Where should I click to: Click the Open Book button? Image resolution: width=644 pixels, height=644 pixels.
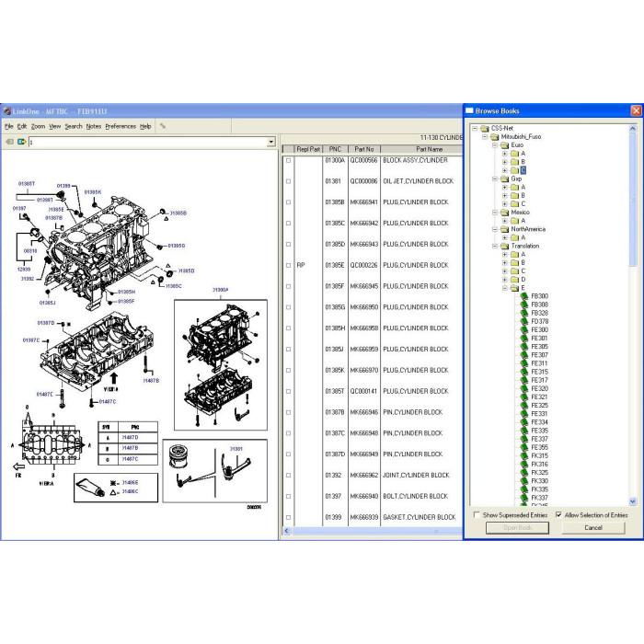coord(517,528)
